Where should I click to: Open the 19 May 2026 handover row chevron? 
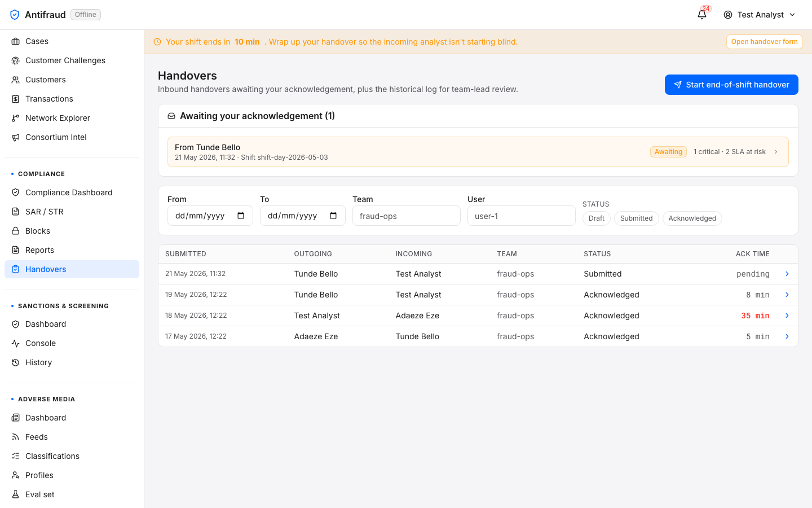(x=787, y=295)
